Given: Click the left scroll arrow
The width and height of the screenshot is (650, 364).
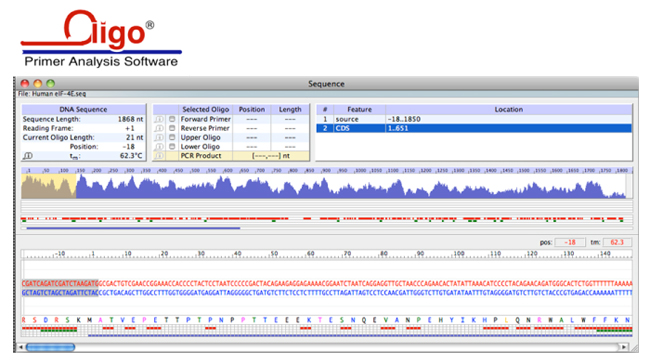Looking at the screenshot, I should coord(21,347).
